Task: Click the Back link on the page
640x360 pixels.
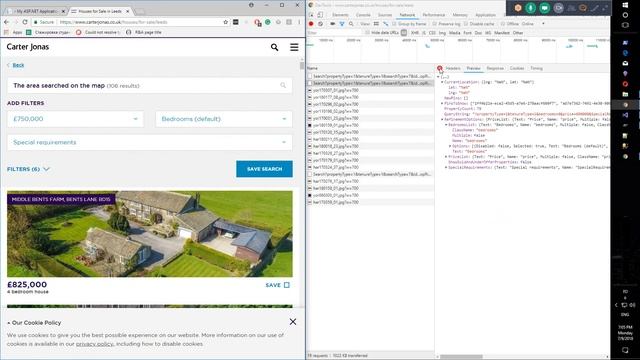Action: click(x=18, y=65)
